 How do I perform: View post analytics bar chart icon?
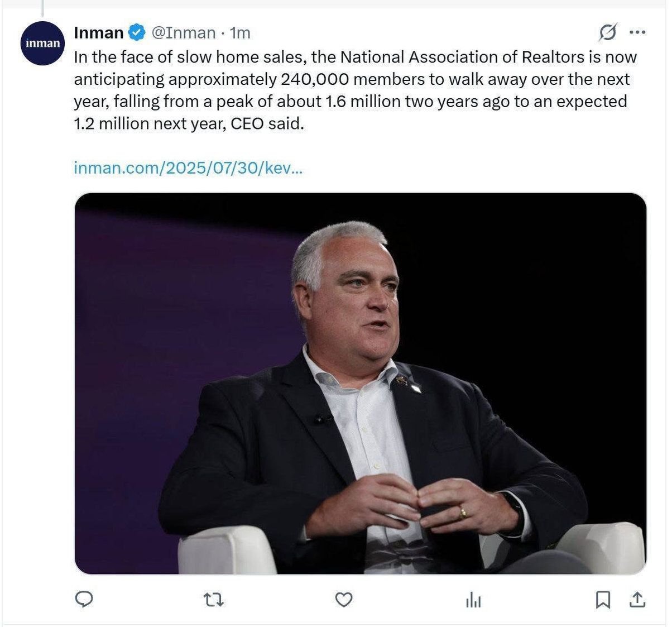(473, 600)
